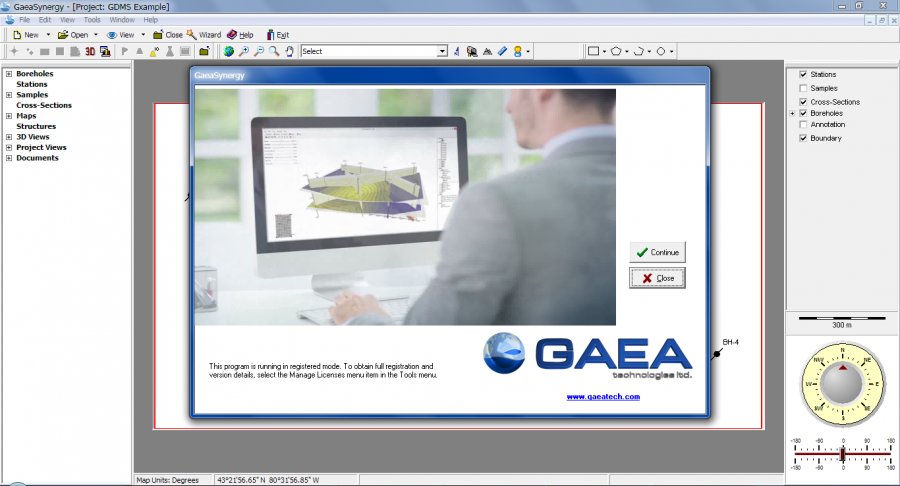Open the View button dropdown arrow
The width and height of the screenshot is (900, 486).
point(143,35)
